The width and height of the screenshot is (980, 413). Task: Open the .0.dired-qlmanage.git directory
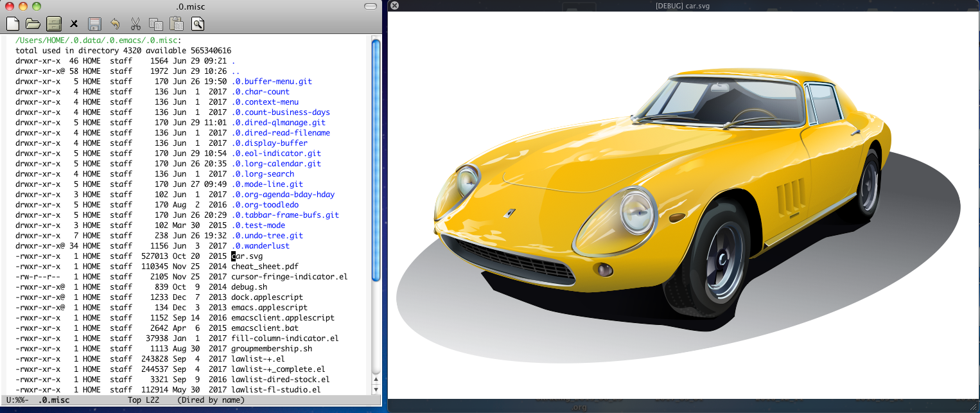tap(279, 123)
